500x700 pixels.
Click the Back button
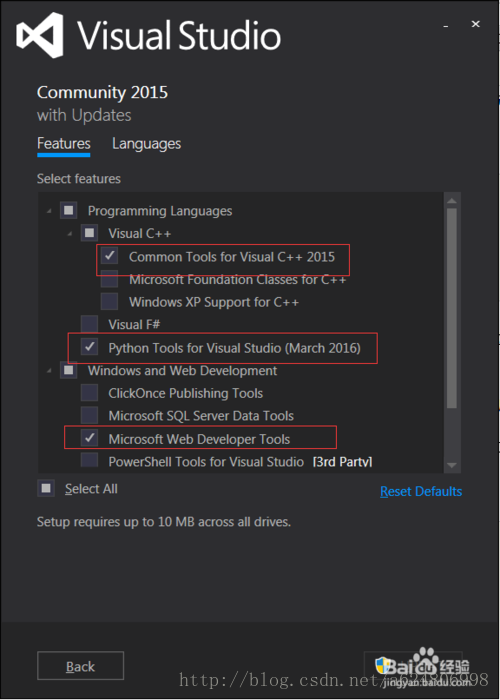point(80,666)
